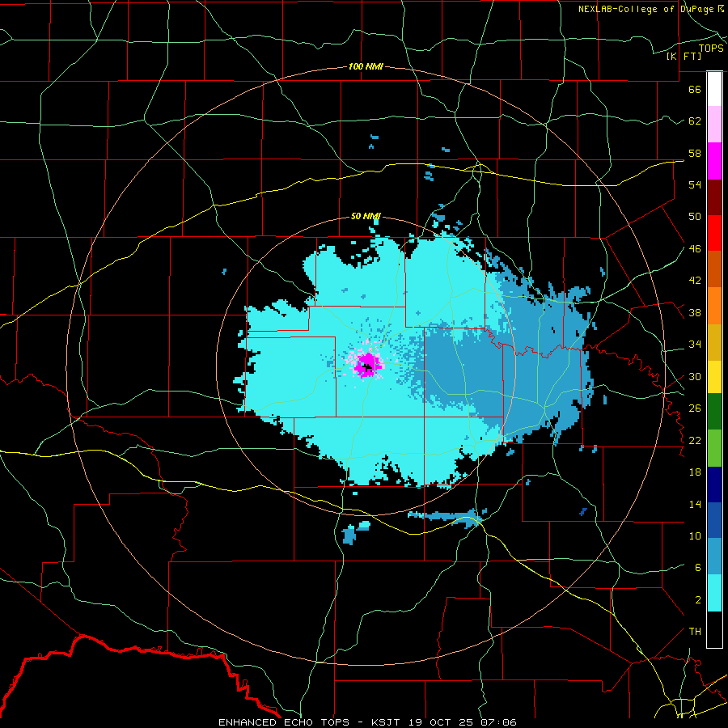Viewport: 728px width, 728px height.
Task: Click the light green legend swatch
Action: 714,448
